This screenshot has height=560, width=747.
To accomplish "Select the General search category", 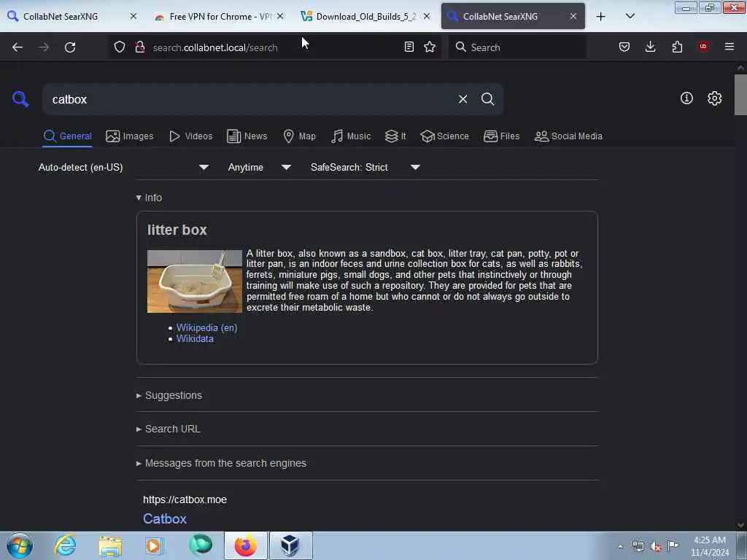I will click(x=67, y=136).
